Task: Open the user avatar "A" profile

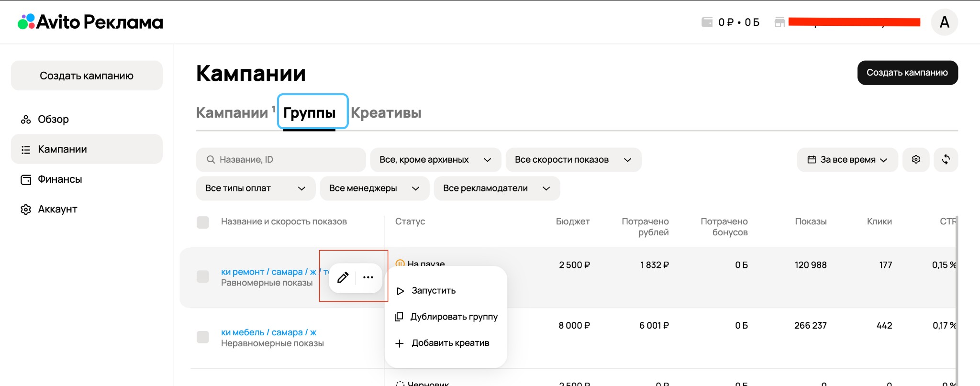Action: [x=944, y=22]
